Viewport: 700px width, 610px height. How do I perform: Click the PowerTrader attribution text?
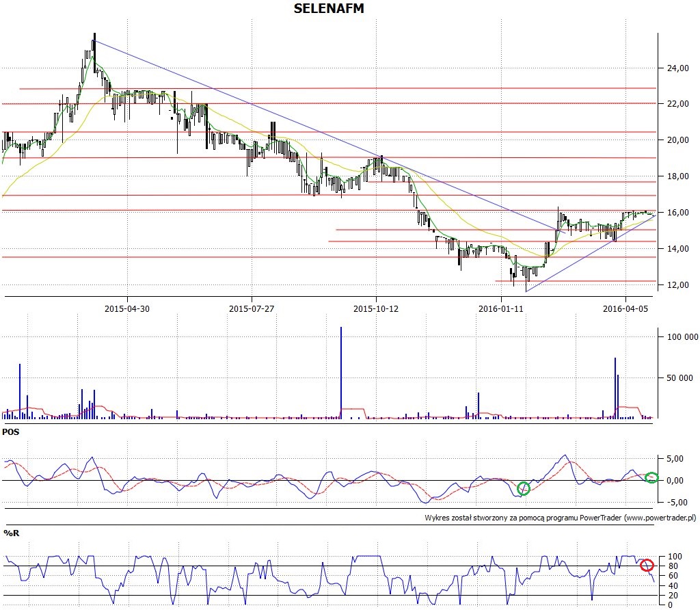tap(561, 518)
